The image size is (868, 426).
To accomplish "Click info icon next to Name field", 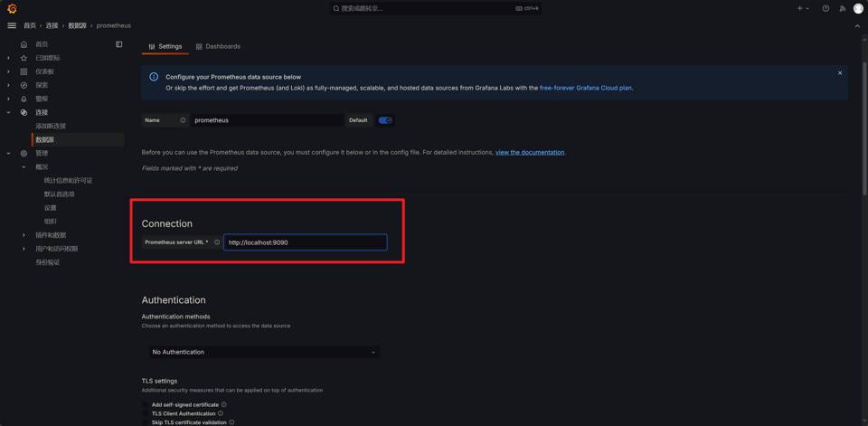I will click(183, 120).
